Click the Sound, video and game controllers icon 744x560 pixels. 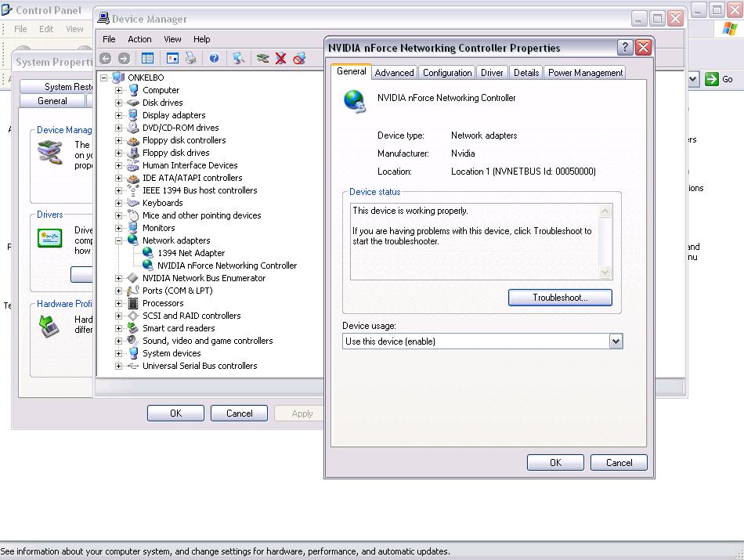133,341
